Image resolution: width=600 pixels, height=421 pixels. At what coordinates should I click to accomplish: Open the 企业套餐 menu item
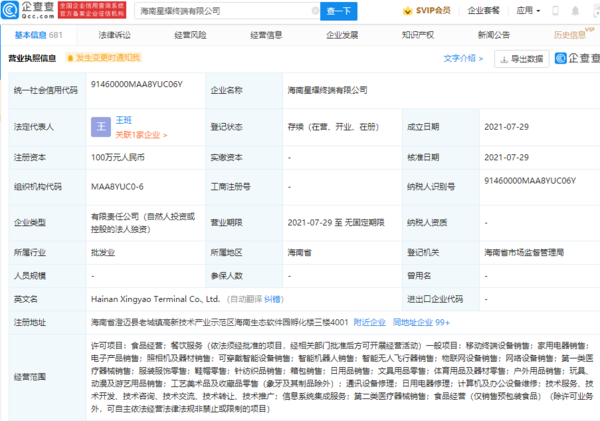484,11
